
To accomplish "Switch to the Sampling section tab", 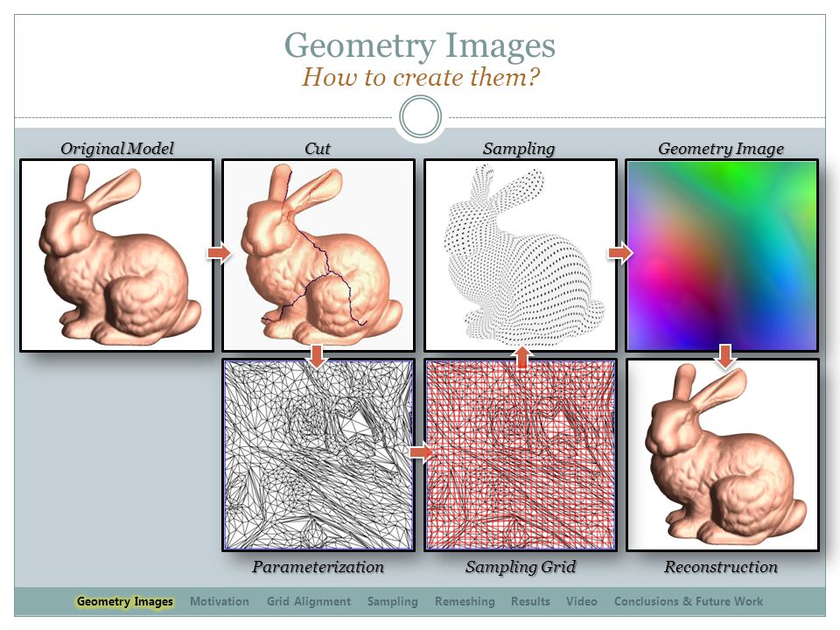I will coord(393,602).
